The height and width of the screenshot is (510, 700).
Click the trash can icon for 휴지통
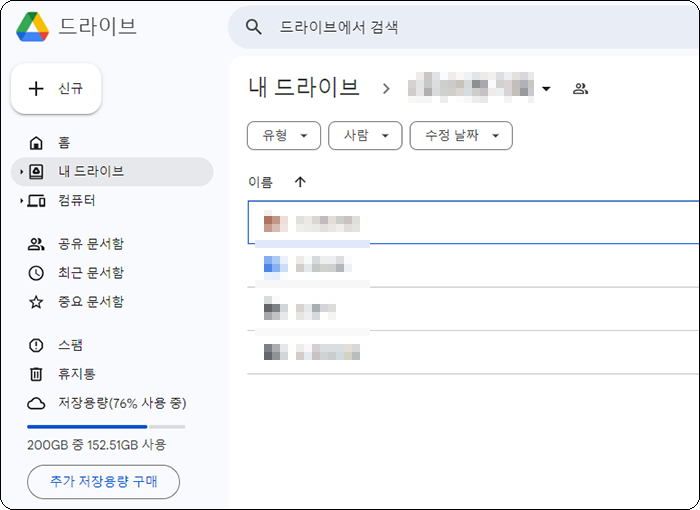pyautogui.click(x=36, y=374)
